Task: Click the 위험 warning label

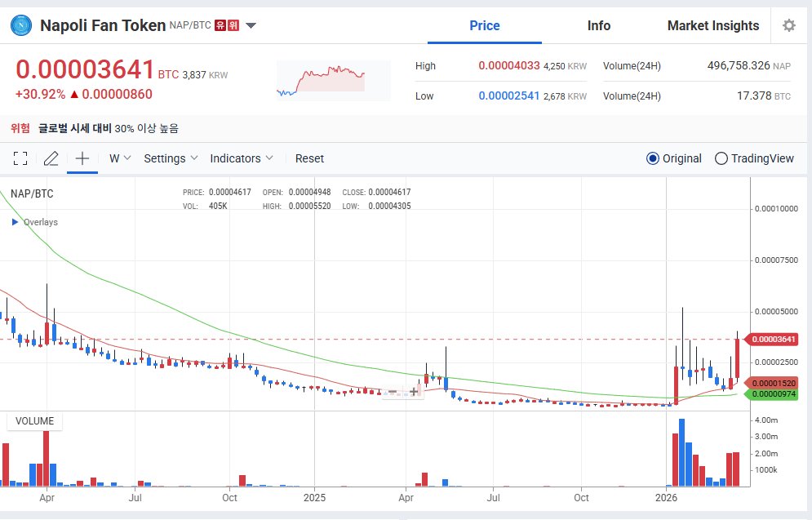Action: click(x=20, y=128)
